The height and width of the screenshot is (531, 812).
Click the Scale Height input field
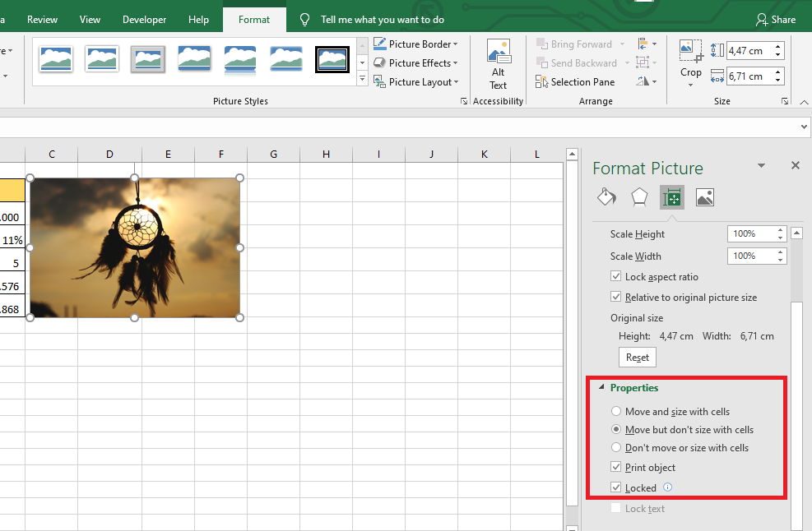(x=749, y=234)
